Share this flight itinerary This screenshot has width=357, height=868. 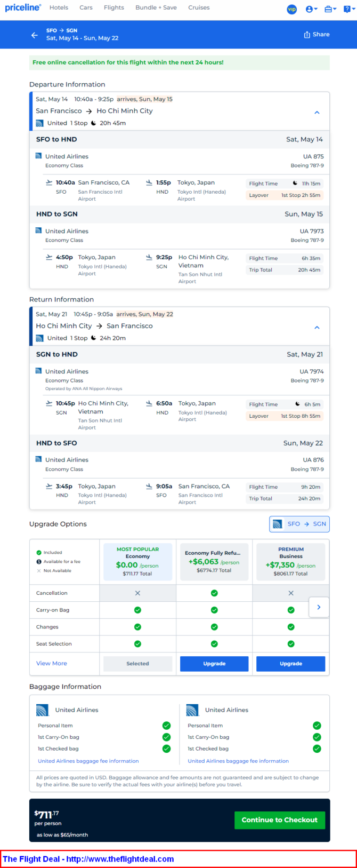coord(317,35)
